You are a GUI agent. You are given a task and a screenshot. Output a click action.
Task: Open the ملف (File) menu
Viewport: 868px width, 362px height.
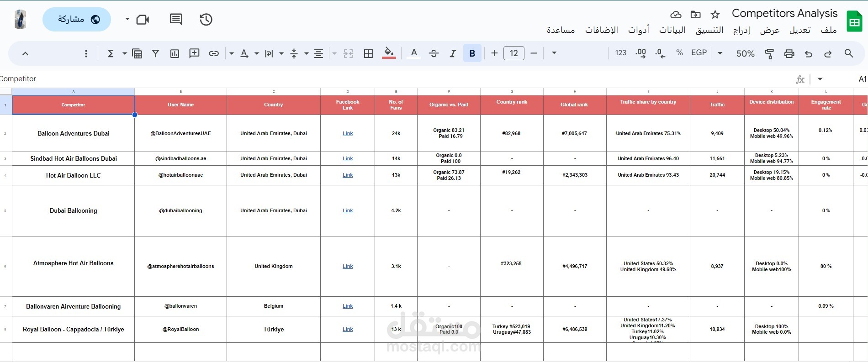pos(828,30)
